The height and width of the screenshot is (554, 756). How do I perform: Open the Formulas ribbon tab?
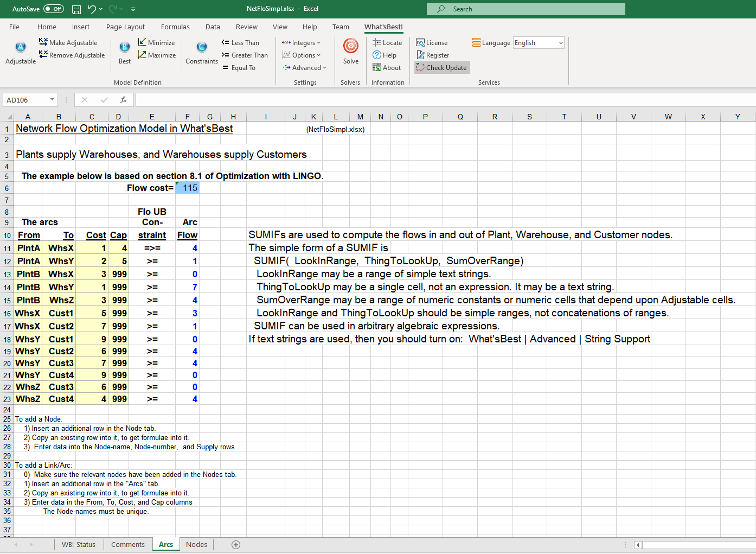175,27
